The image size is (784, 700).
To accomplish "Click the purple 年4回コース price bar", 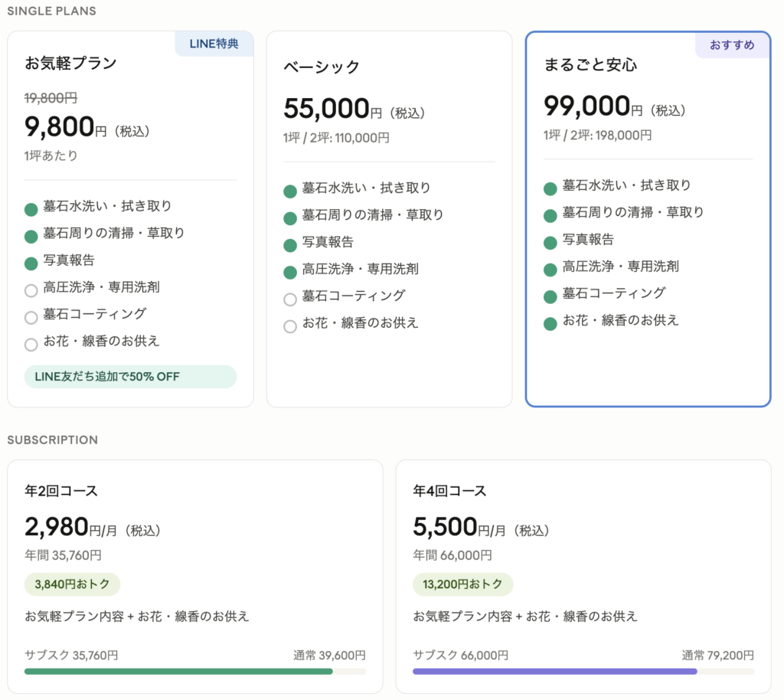I will pos(554,672).
